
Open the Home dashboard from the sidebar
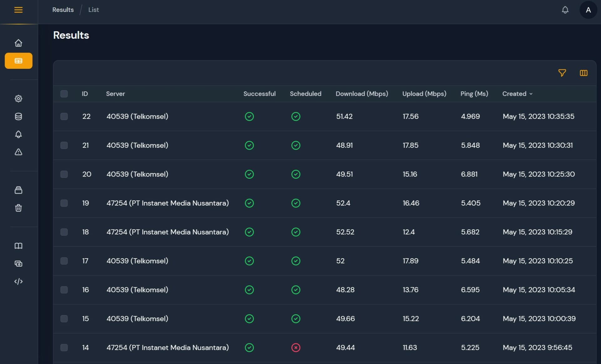[x=18, y=43]
